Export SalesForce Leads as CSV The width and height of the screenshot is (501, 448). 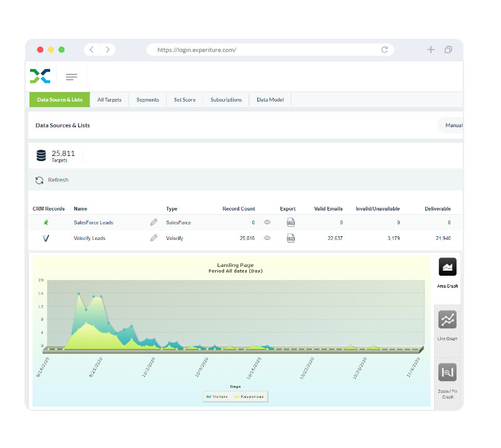coord(291,222)
